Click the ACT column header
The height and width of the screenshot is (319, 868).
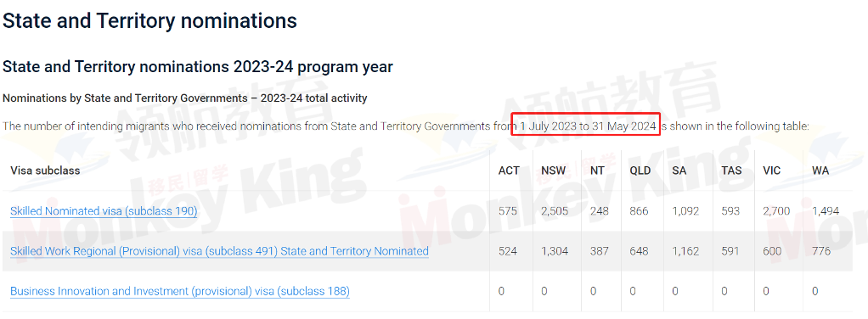[x=509, y=171]
